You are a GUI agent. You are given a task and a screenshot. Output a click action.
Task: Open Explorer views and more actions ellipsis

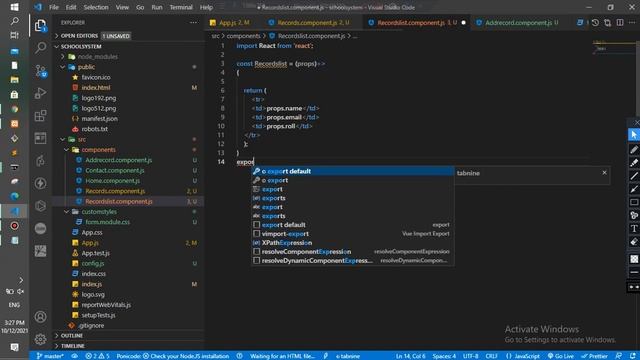pos(193,22)
